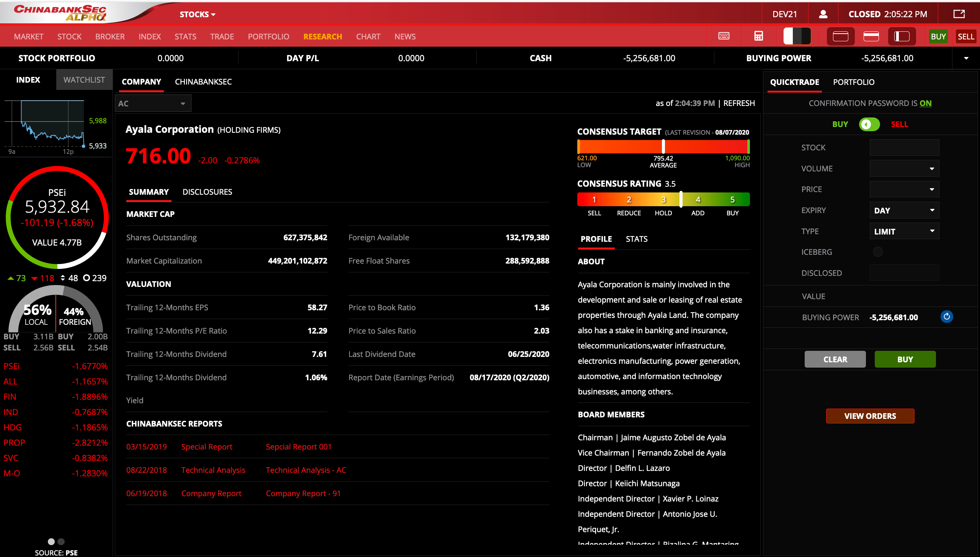Open the AC stock selector dropdown
Viewport: 980px width, 557px height.
153,103
